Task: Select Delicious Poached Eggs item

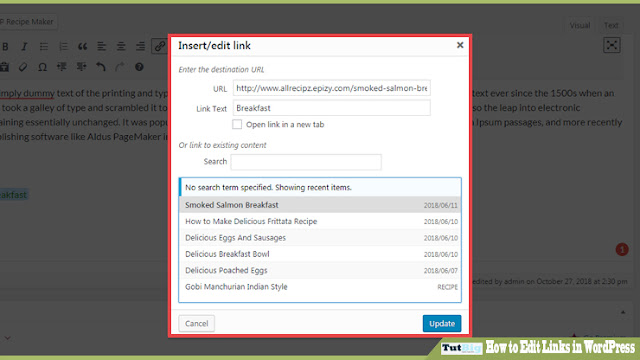Action: (x=320, y=270)
